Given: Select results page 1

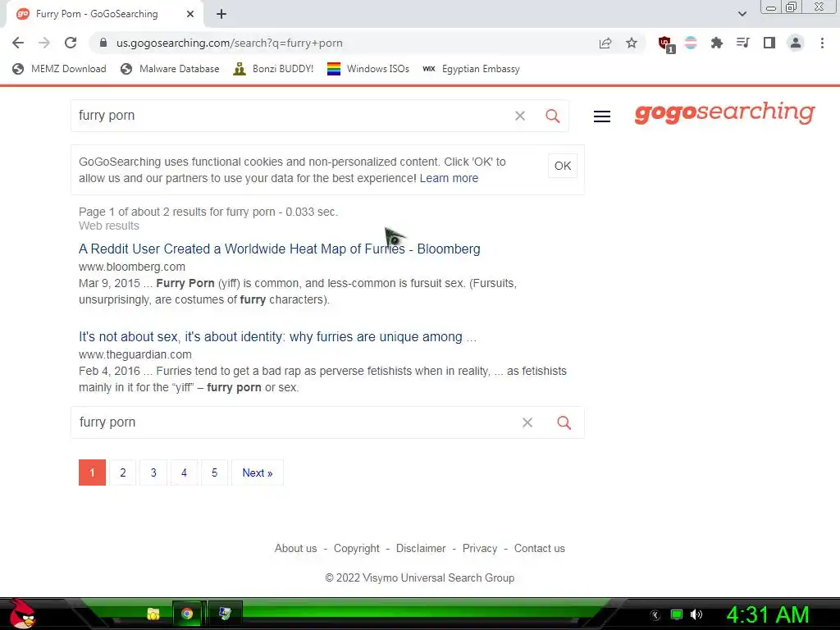Looking at the screenshot, I should [92, 472].
